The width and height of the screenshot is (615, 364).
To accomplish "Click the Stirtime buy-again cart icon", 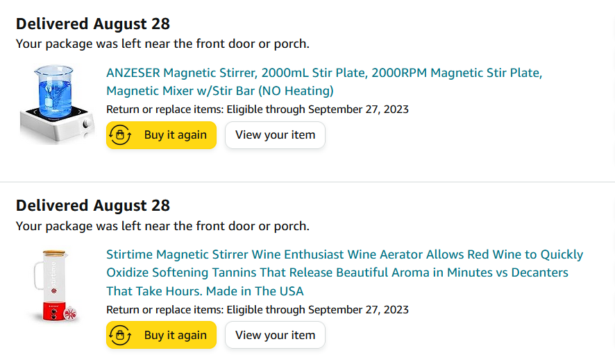I will (120, 335).
